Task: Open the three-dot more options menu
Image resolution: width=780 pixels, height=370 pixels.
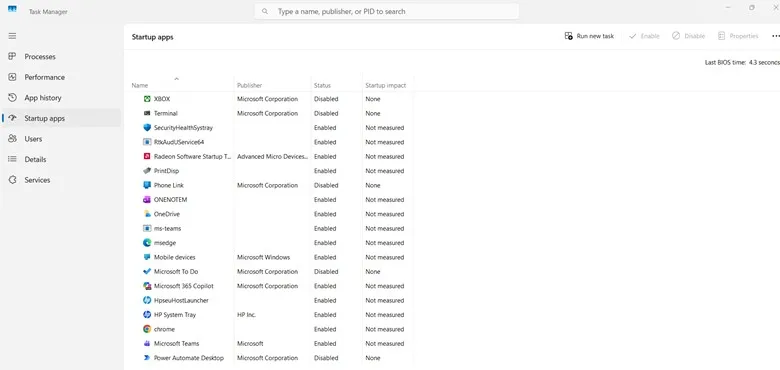Action: click(776, 36)
